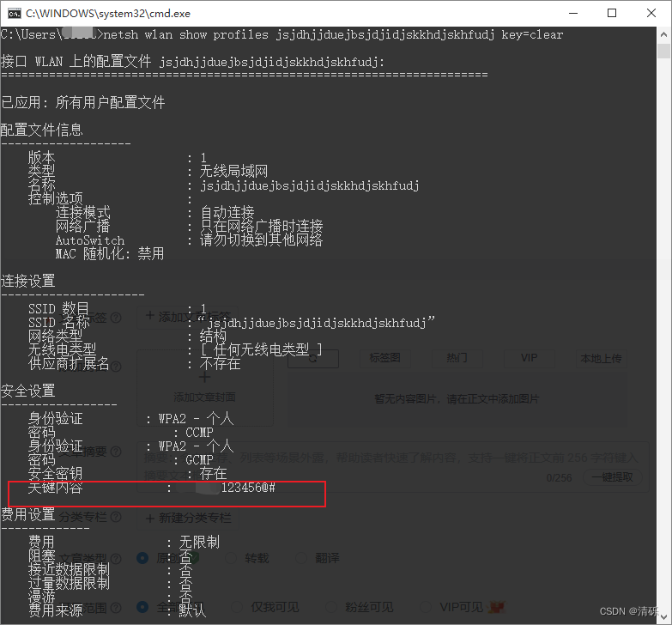Click the refresh icon left of '标签图' tab
The image size is (672, 625).
(313, 359)
